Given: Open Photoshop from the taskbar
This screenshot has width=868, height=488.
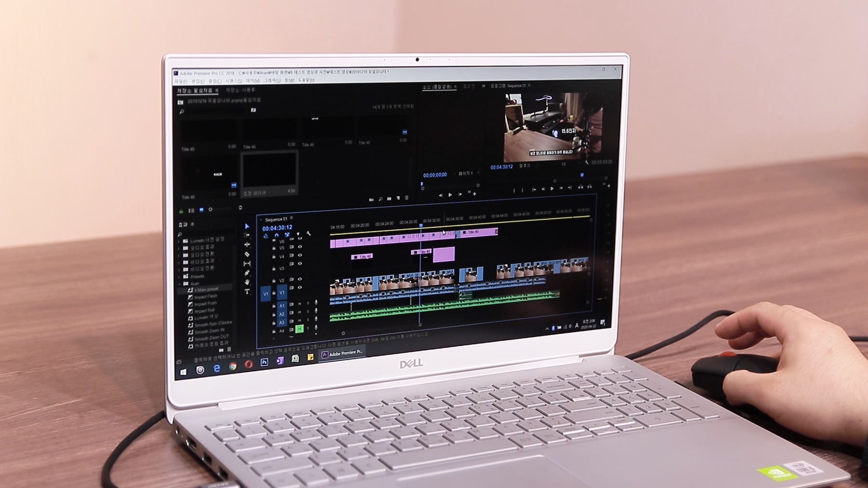Looking at the screenshot, I should 264,362.
